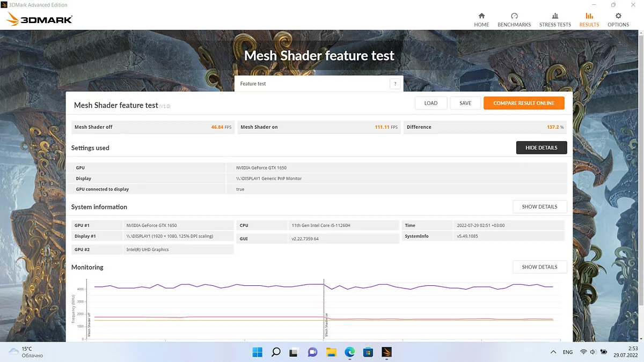Collapse settings with Hide Details button

click(x=541, y=147)
